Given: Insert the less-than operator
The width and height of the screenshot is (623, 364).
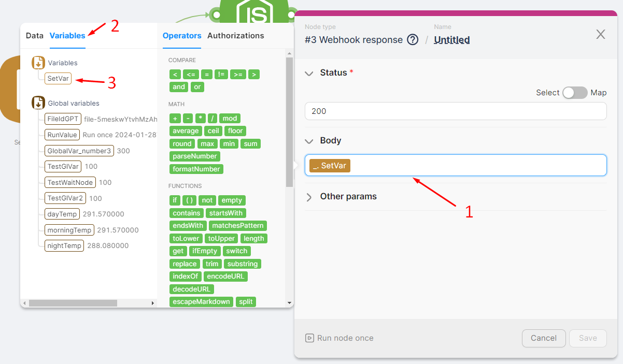Looking at the screenshot, I should (x=175, y=75).
